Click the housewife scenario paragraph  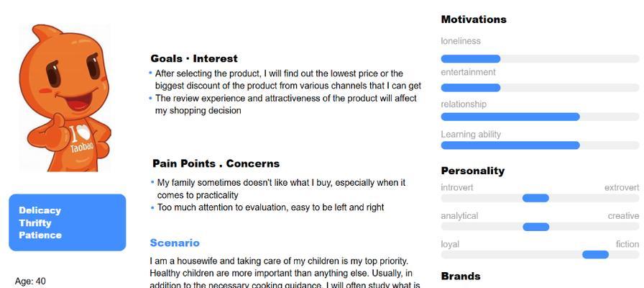(285, 273)
